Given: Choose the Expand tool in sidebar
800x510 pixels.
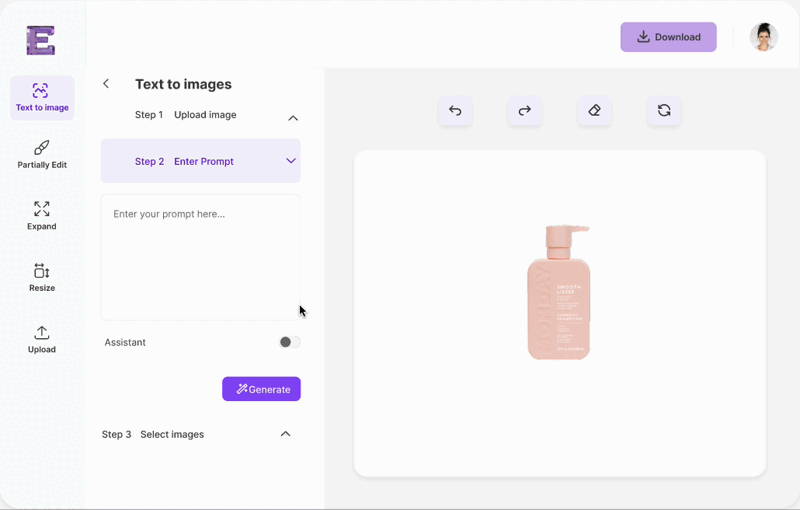Looking at the screenshot, I should pos(42,216).
